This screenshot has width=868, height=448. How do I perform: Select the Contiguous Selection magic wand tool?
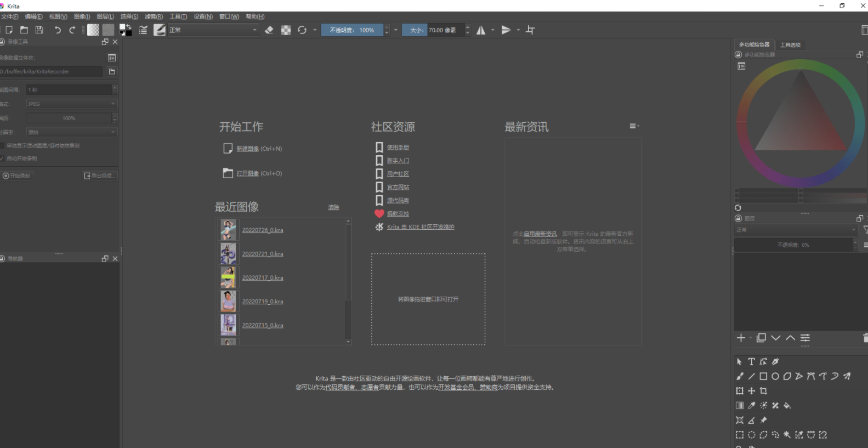click(x=787, y=435)
